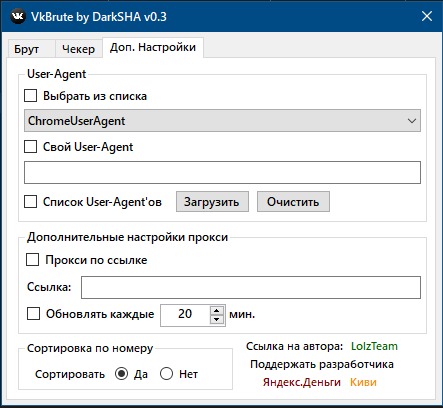Select the Доп. Настройки tab
Viewport: 443px width, 408px height.
(153, 47)
